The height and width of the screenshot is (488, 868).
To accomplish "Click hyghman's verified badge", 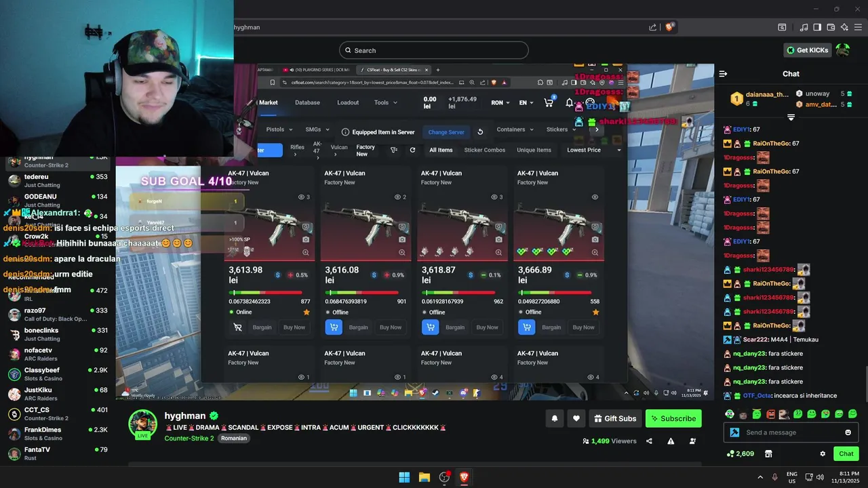I will [214, 415].
